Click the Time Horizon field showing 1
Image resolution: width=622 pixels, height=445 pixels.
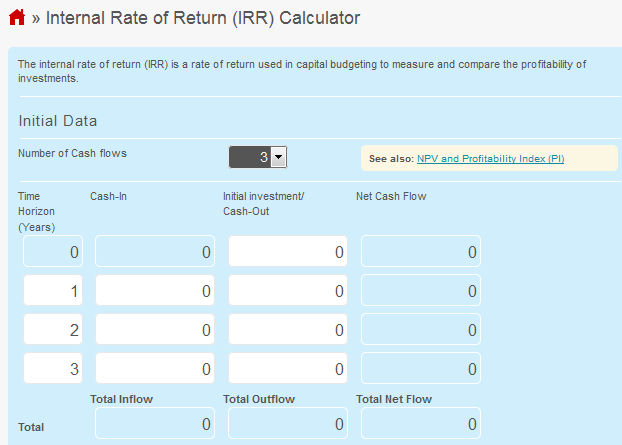pyautogui.click(x=53, y=290)
